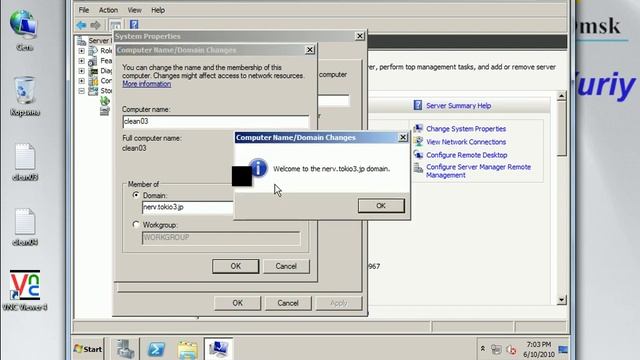Click the scroll up arrow in Server Manager
Screen dimensions: 640x360
tap(562, 96)
